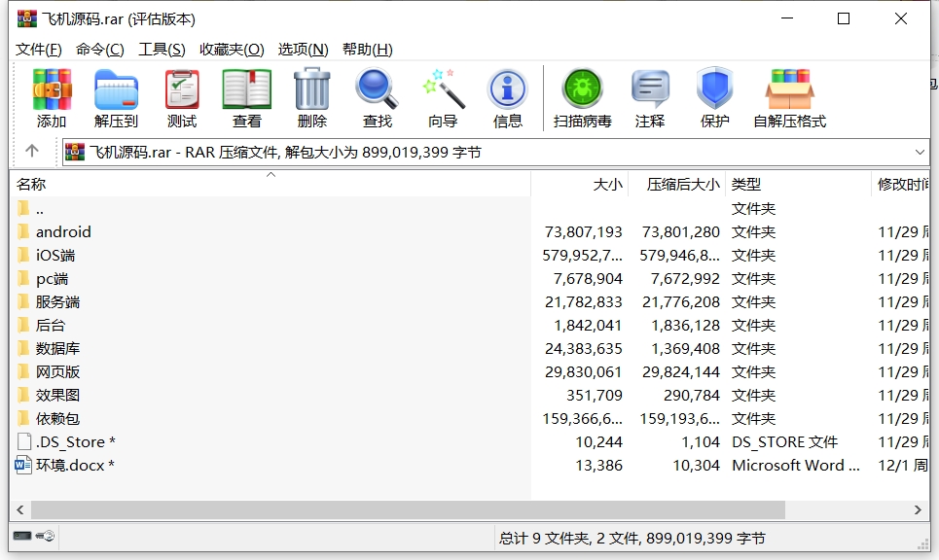The height and width of the screenshot is (560, 939).
Task: Click the 解压到 (Extract To) icon
Action: (116, 98)
